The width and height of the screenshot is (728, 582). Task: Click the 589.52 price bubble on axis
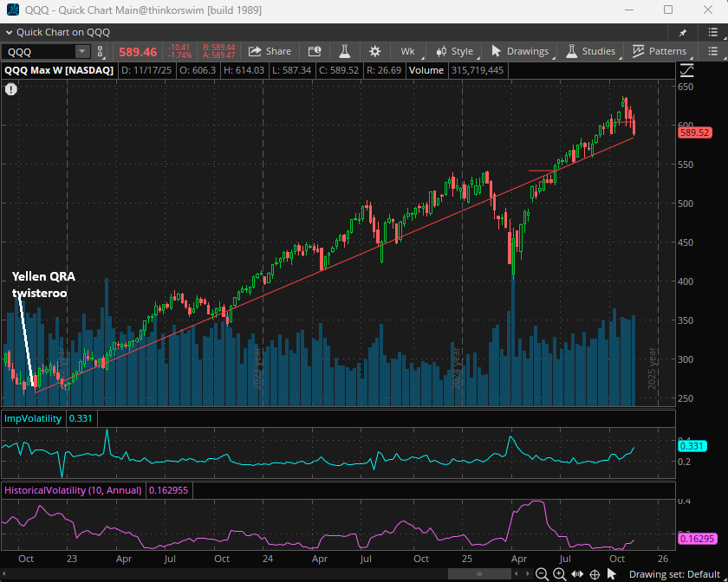(x=694, y=133)
